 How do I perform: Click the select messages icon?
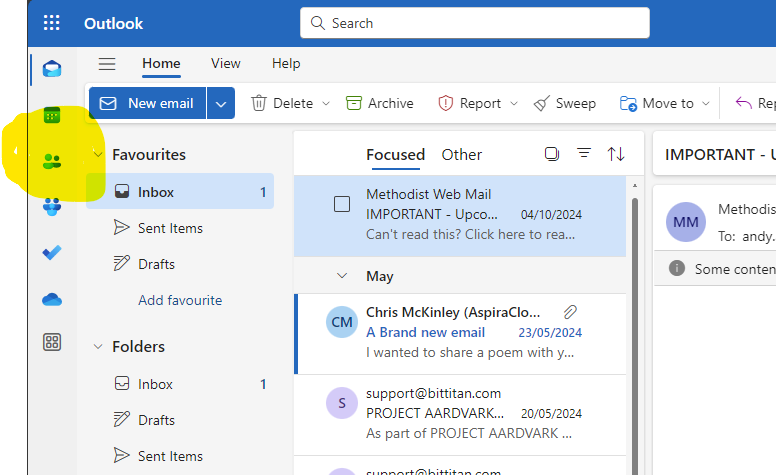(x=552, y=154)
